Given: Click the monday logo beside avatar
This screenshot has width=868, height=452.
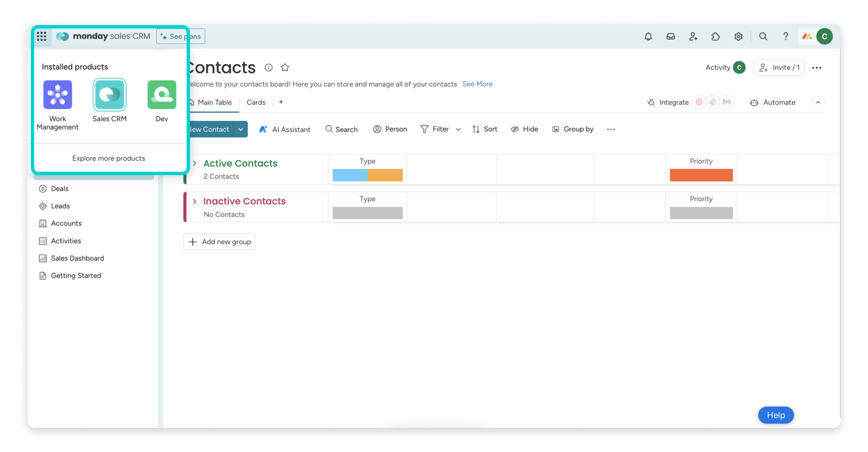Looking at the screenshot, I should (x=807, y=36).
